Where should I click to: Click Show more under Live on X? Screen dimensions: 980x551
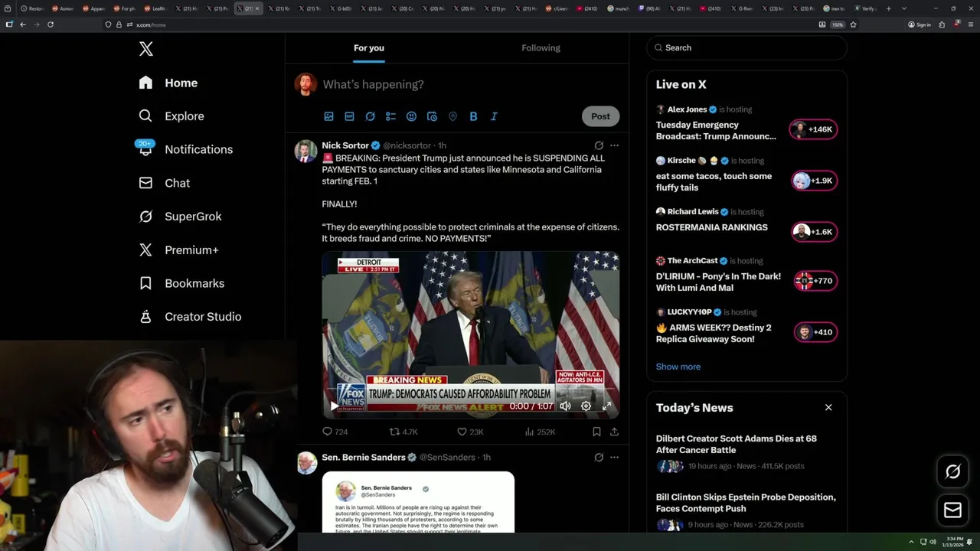678,367
